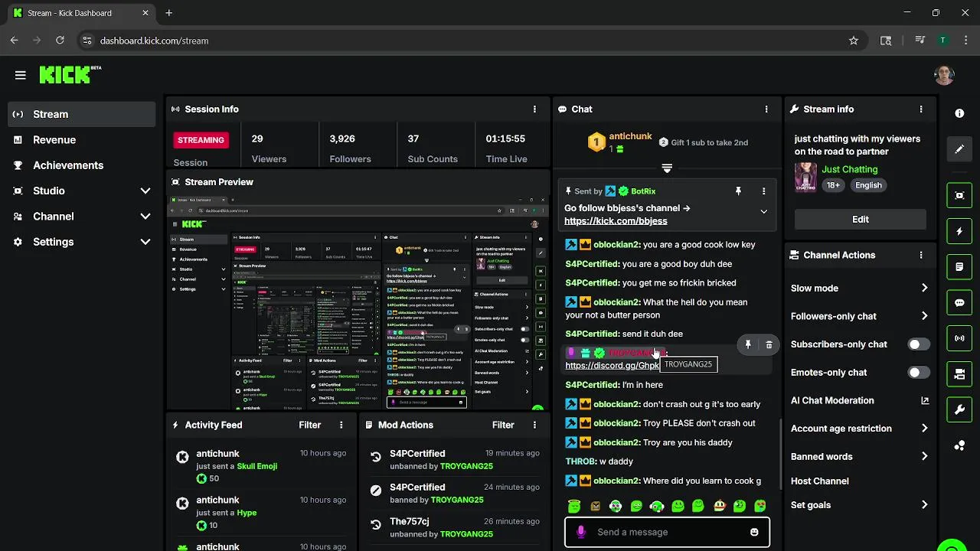Open the Just Chatting category link

(x=850, y=169)
